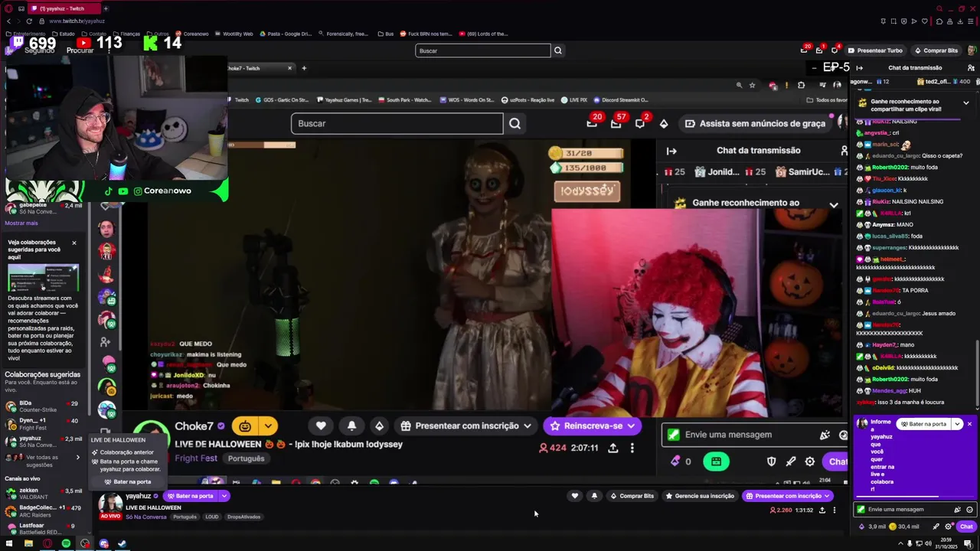
Task: Open community icon in outer chat header
Action: click(x=971, y=67)
